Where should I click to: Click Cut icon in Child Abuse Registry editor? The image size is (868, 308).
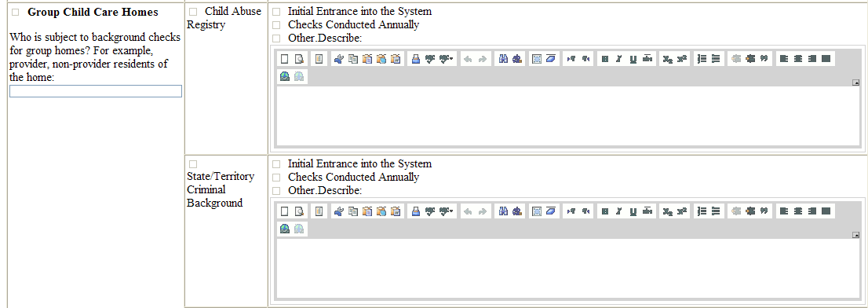(x=339, y=59)
